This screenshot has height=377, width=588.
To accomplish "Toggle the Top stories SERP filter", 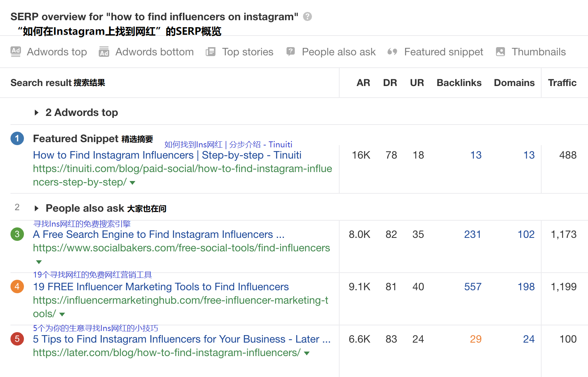I will (211, 52).
